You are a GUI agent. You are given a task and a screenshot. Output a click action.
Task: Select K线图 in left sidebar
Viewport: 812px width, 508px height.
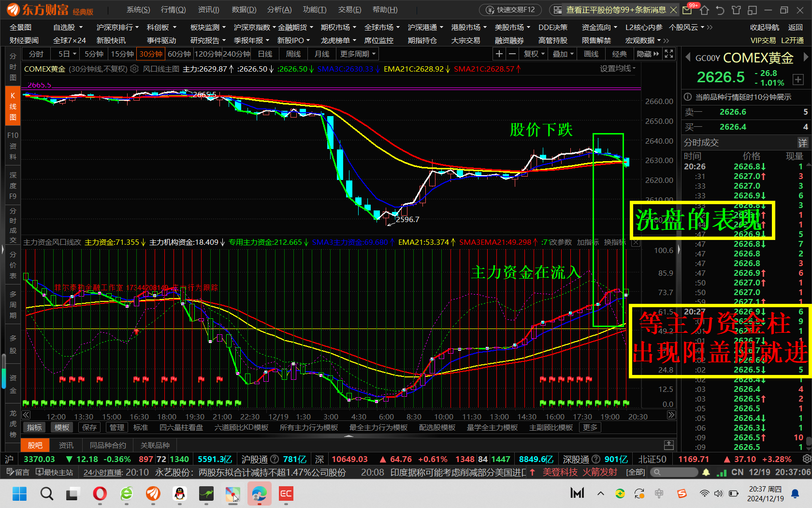pyautogui.click(x=13, y=106)
